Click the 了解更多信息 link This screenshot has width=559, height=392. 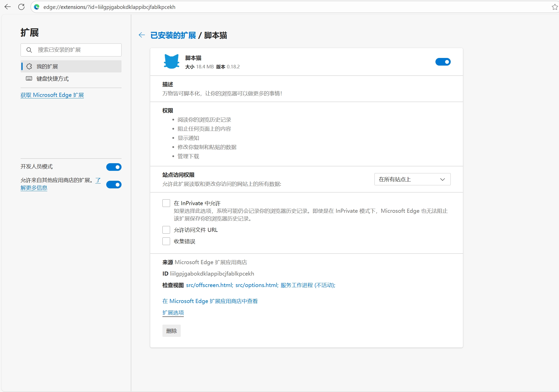[34, 188]
